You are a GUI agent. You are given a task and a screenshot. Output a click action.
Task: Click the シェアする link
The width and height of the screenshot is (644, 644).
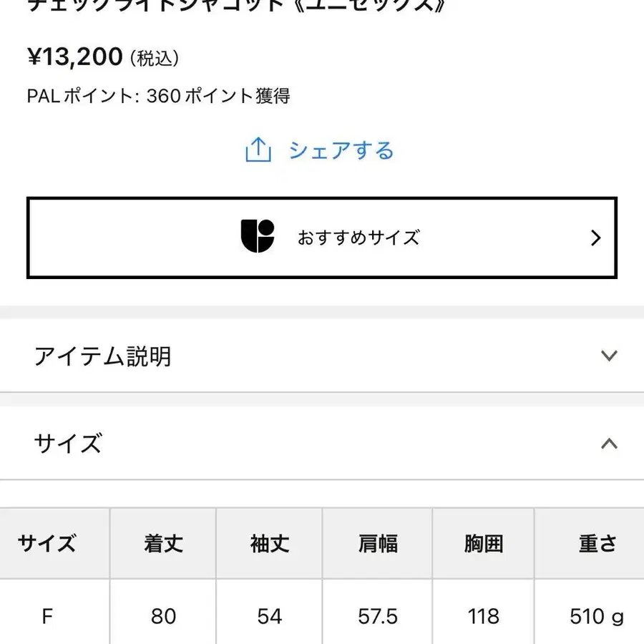pyautogui.click(x=341, y=151)
